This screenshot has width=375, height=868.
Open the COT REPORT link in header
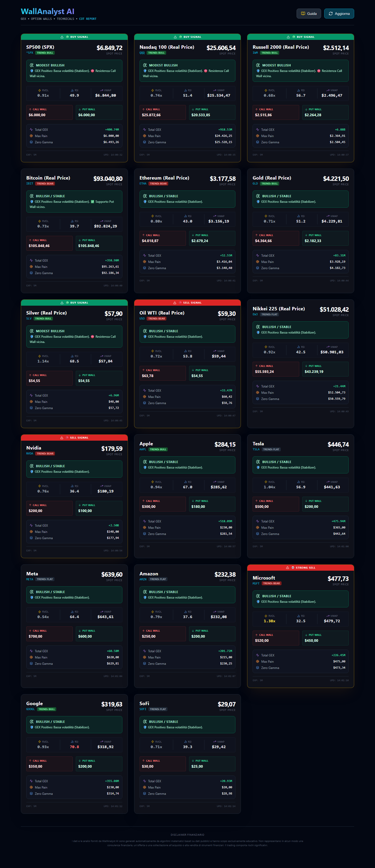tap(87, 19)
